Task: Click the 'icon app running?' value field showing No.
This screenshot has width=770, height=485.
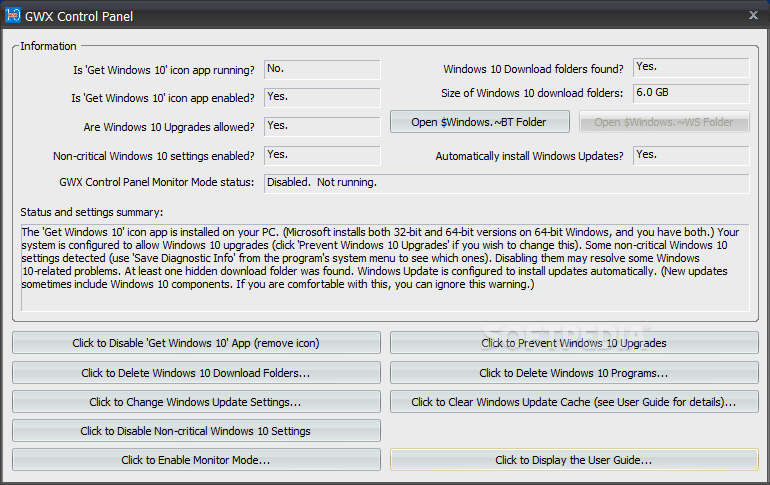Action: [322, 70]
